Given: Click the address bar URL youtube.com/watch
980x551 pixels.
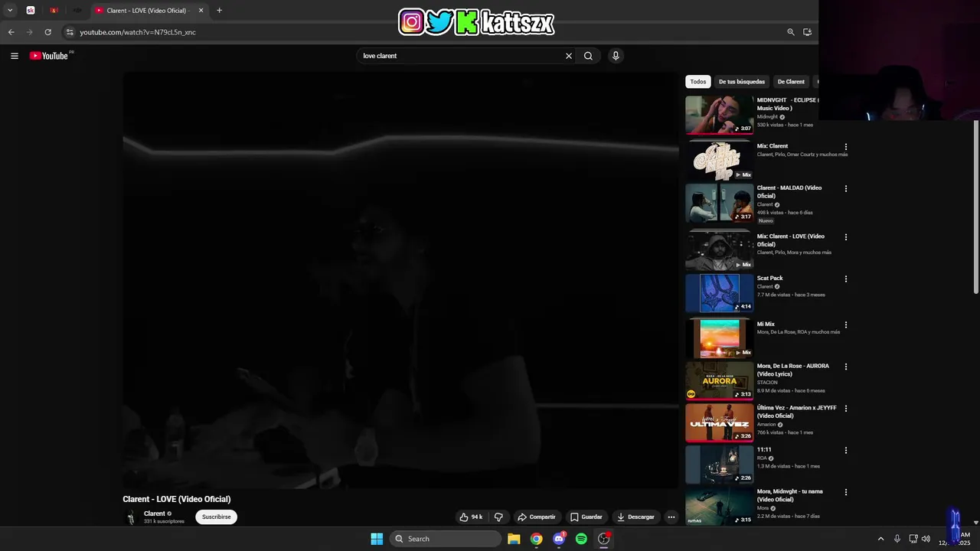Looking at the screenshot, I should click(138, 32).
